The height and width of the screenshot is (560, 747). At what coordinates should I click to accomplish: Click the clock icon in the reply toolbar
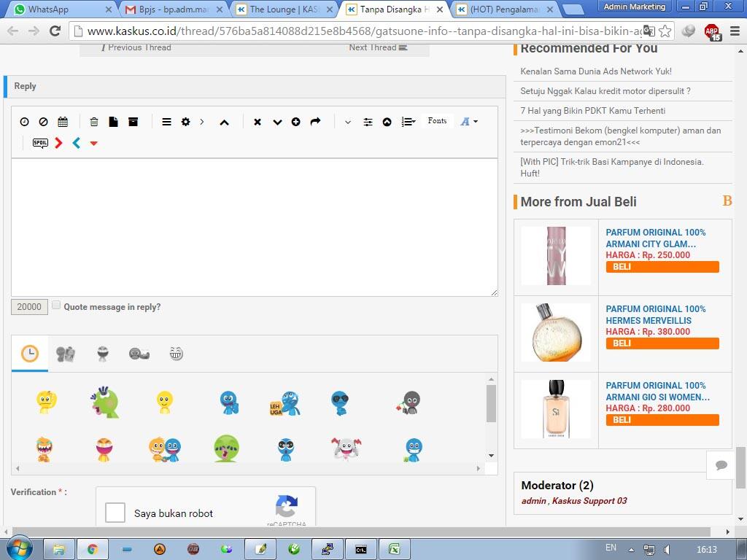pyautogui.click(x=24, y=122)
